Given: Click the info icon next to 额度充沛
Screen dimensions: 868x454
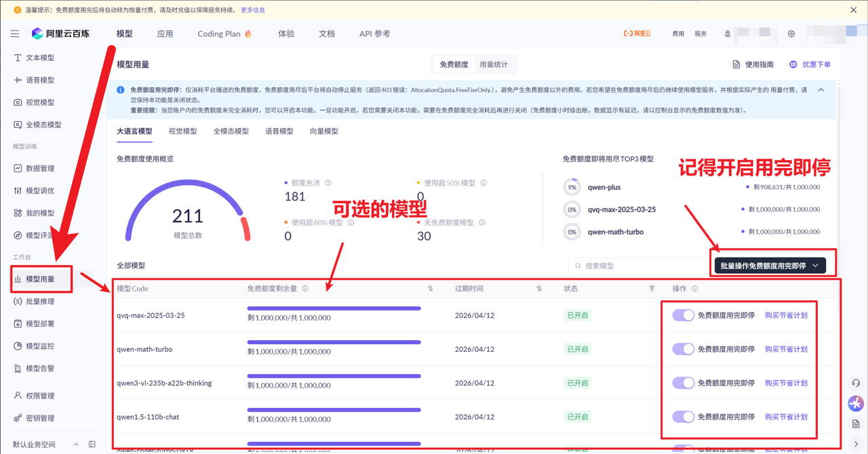Looking at the screenshot, I should pos(328,183).
